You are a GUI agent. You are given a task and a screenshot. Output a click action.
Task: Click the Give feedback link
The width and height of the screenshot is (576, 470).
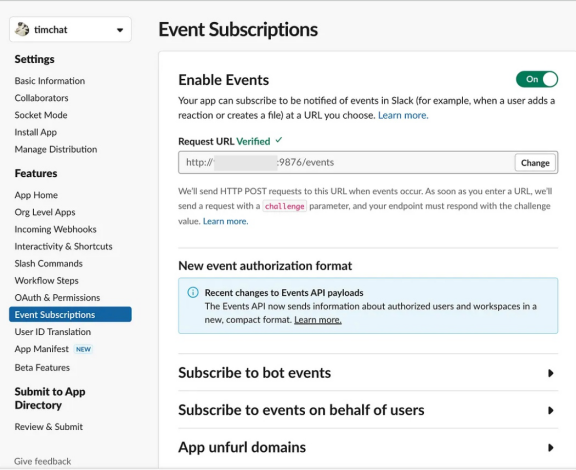point(43,461)
